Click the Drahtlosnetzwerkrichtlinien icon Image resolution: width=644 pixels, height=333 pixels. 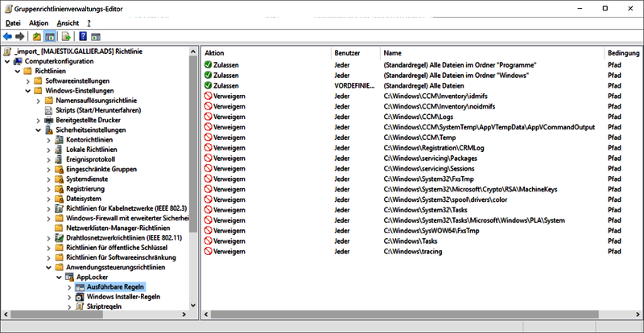tap(60, 238)
